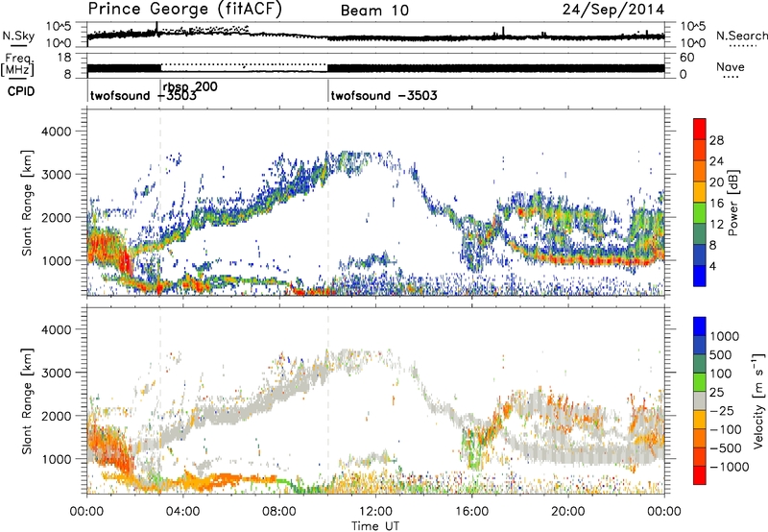The width and height of the screenshot is (768, 532).
Task: Click the "N.Sky" legend label
Action: coord(18,36)
